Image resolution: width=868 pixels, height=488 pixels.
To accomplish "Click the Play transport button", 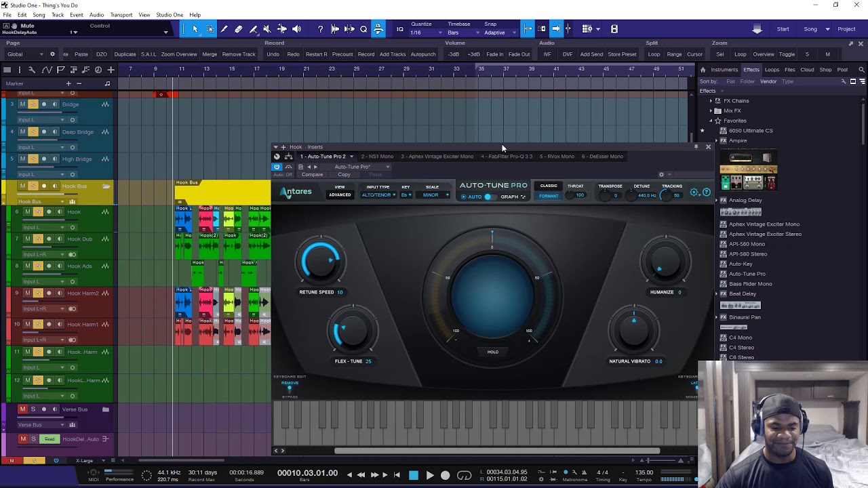I will click(429, 475).
